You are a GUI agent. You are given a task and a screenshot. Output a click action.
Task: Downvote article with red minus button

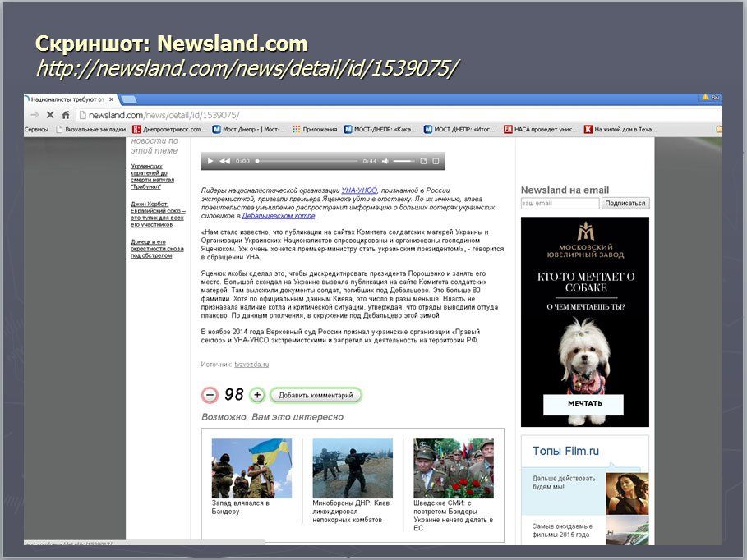(x=210, y=395)
